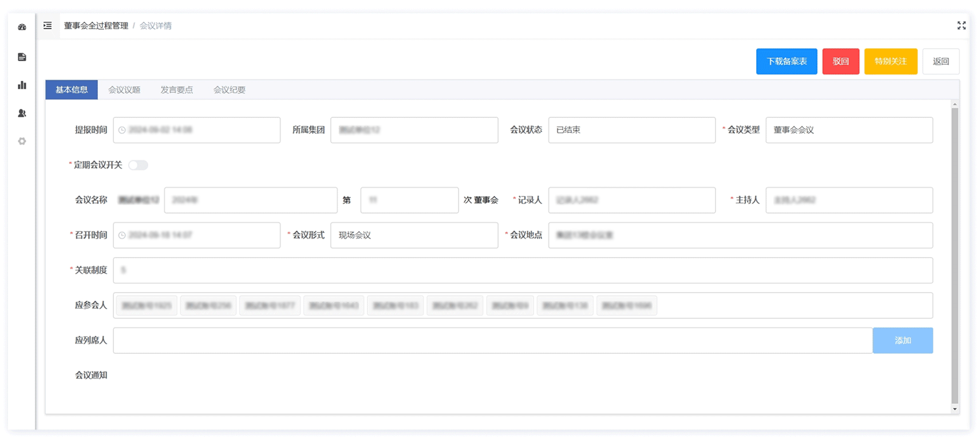
Task: Open the document icon in the sidebar
Action: coord(22,57)
